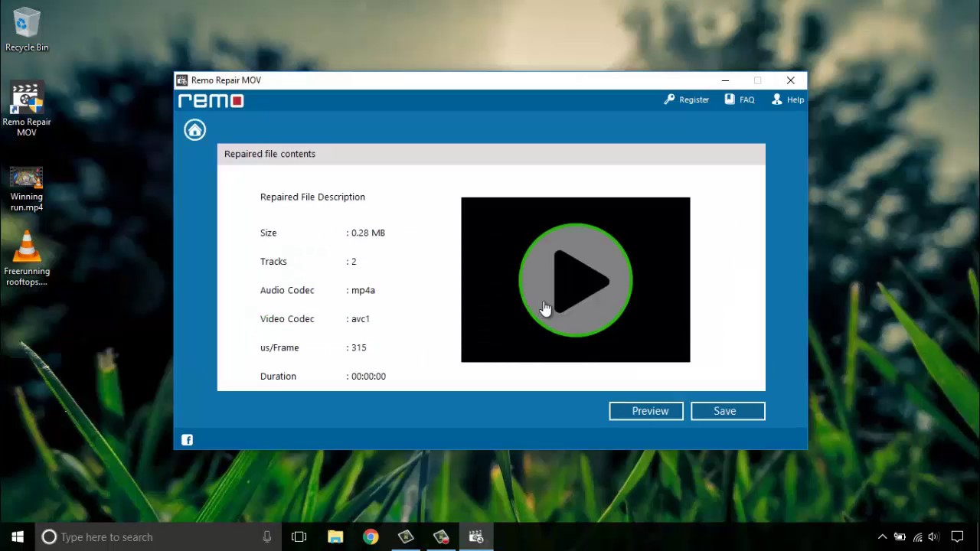Click the Size value 0.28 MB

click(367, 233)
